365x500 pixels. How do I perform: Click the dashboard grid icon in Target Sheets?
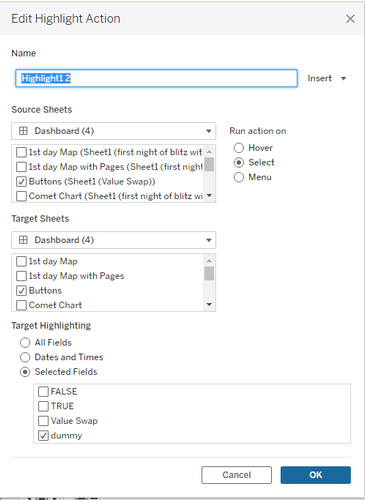[x=23, y=240]
